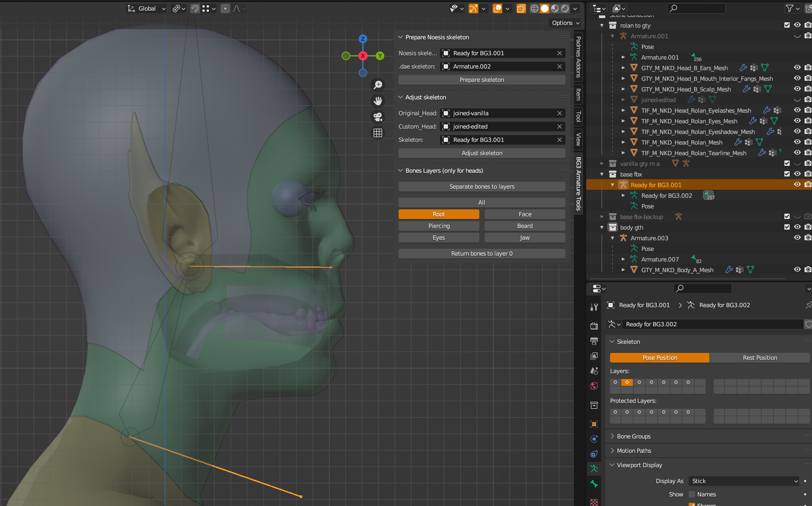This screenshot has height=506, width=812.
Task: Click Separate bones to layers button
Action: (x=482, y=187)
